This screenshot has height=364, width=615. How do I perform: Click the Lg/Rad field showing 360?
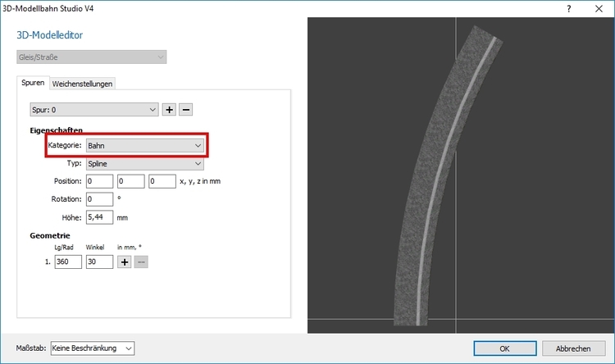point(68,262)
